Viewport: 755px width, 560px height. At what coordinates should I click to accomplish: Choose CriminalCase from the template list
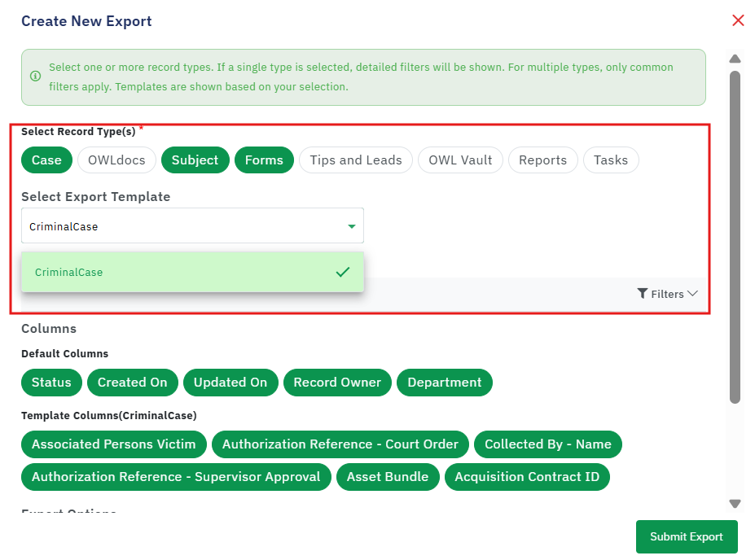click(x=192, y=273)
